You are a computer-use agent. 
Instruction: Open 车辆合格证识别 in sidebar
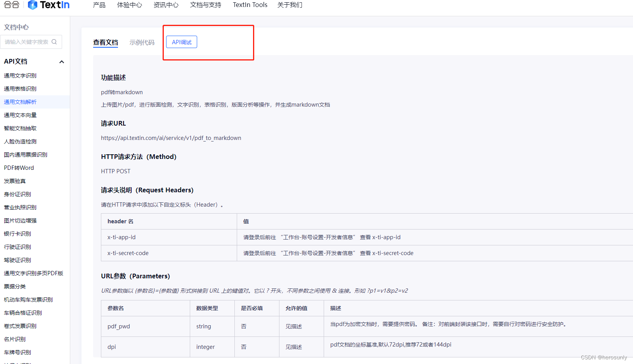click(23, 313)
